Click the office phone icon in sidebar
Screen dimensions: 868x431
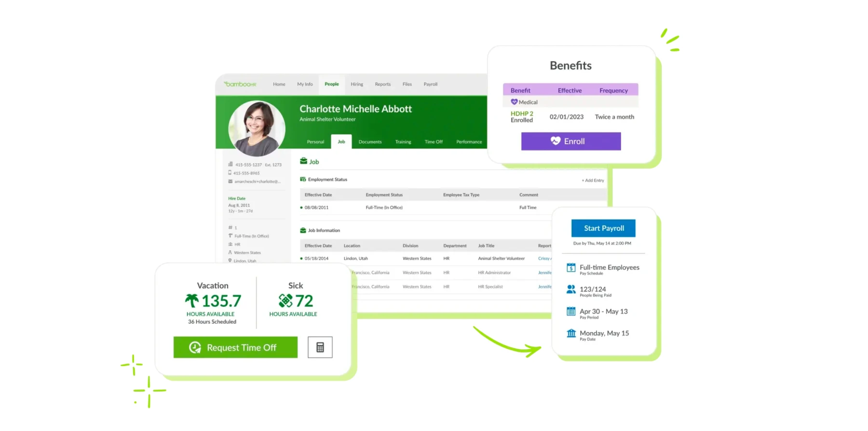[x=231, y=164]
